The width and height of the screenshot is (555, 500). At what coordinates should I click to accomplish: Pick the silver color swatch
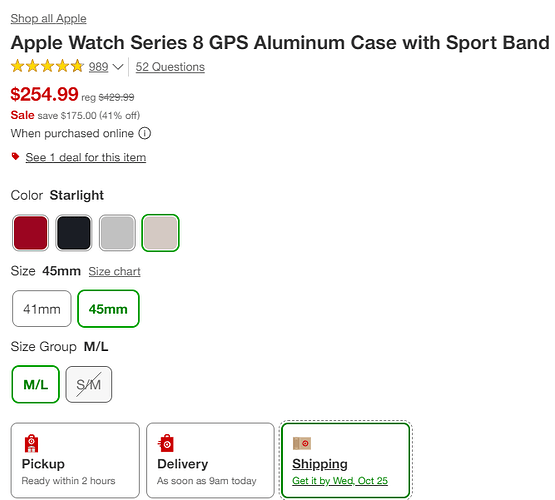[x=117, y=232]
